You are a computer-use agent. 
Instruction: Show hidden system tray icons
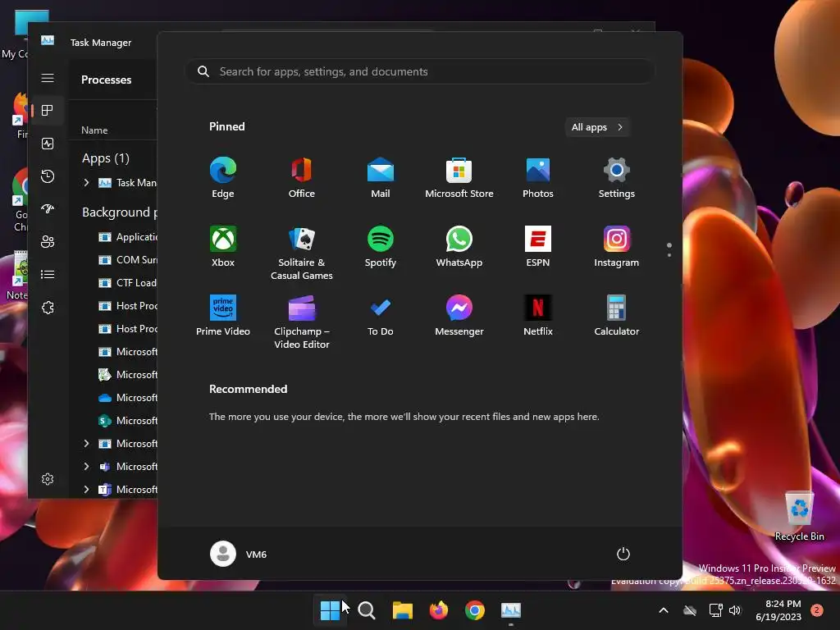(x=663, y=610)
